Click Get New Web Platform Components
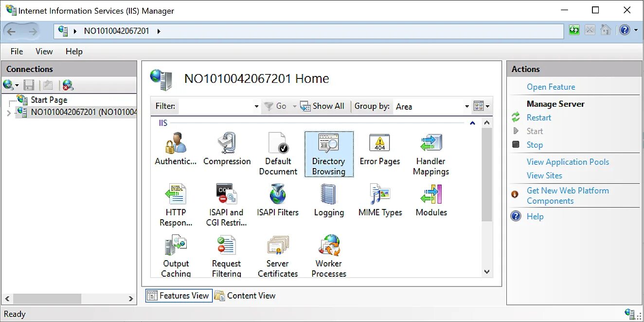644x322 pixels. (568, 196)
